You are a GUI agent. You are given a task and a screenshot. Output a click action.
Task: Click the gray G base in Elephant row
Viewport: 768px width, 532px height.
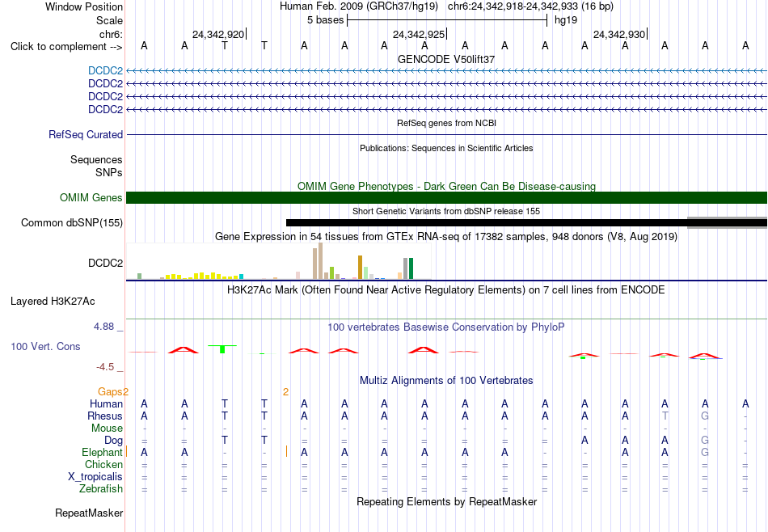705,452
